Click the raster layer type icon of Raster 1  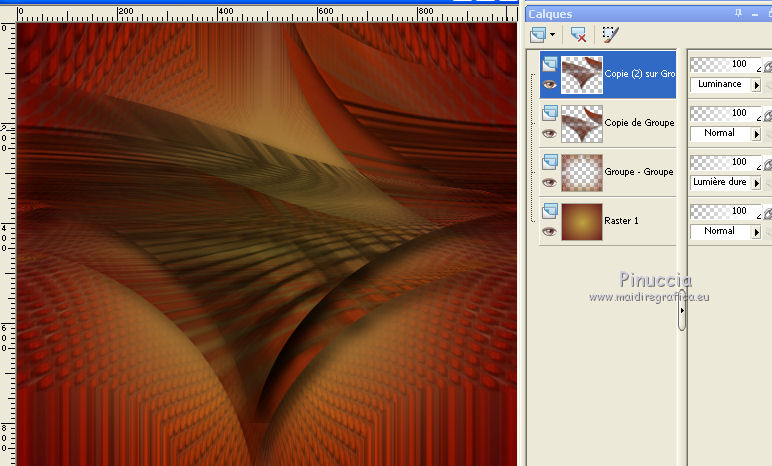click(x=550, y=211)
